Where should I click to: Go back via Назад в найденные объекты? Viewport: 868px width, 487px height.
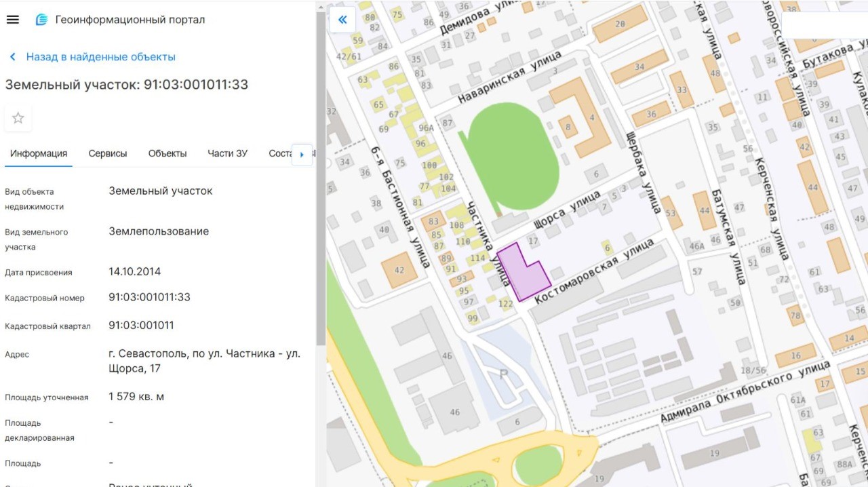pyautogui.click(x=100, y=57)
